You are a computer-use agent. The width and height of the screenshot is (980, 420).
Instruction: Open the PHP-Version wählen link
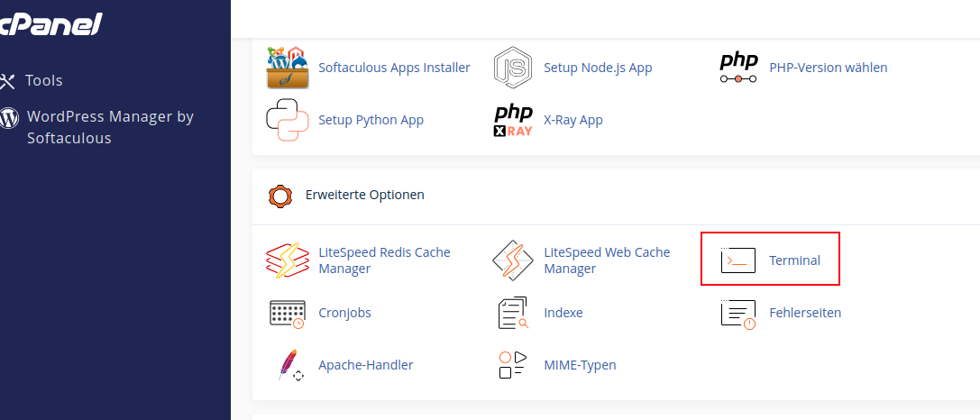tap(828, 68)
